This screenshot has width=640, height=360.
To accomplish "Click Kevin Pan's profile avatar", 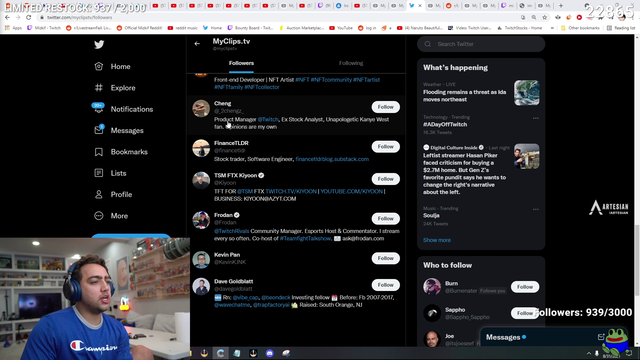I will tap(201, 259).
